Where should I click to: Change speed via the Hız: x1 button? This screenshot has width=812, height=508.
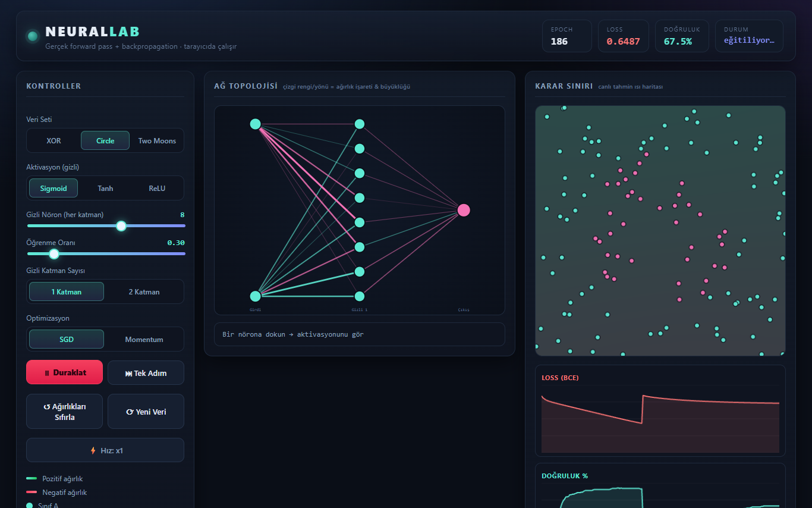point(105,450)
